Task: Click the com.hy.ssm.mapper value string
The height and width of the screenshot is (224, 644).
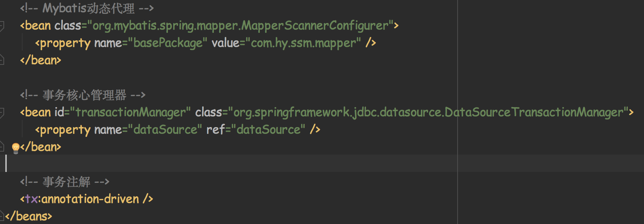Action: tap(303, 43)
